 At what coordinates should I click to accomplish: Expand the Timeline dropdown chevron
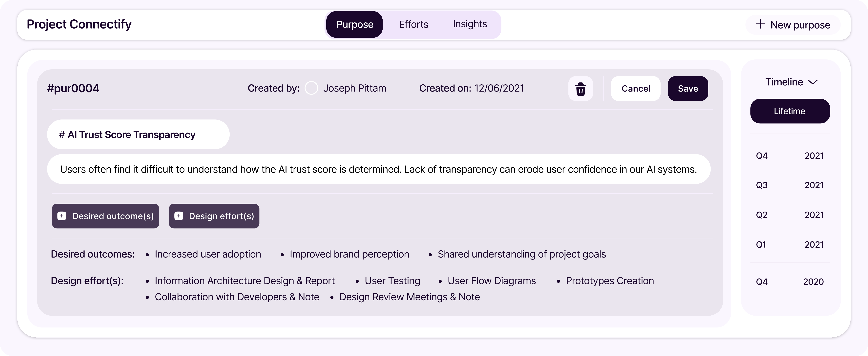(813, 82)
